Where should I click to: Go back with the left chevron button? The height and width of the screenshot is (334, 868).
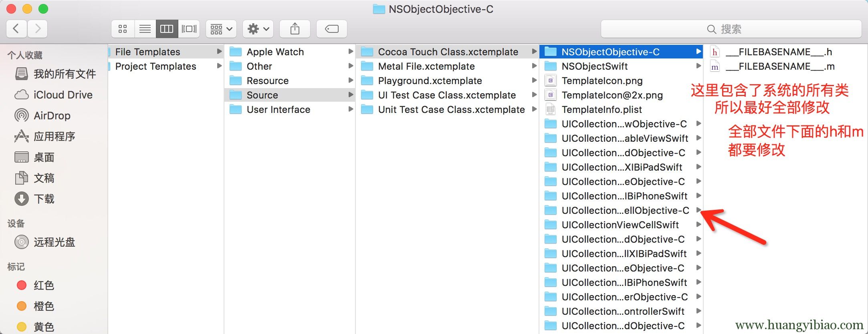point(16,29)
